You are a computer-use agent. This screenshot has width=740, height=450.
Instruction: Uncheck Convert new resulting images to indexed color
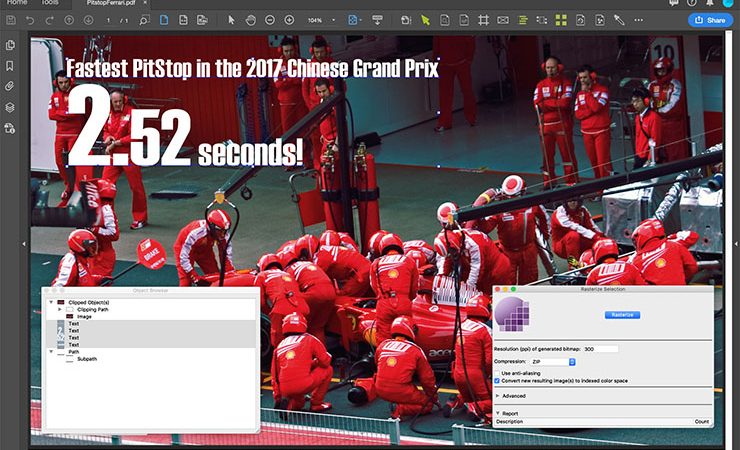[498, 381]
